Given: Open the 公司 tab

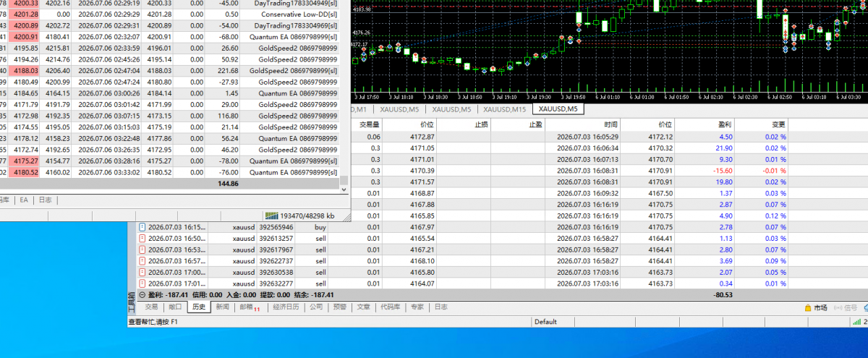Looking at the screenshot, I should coord(316,307).
